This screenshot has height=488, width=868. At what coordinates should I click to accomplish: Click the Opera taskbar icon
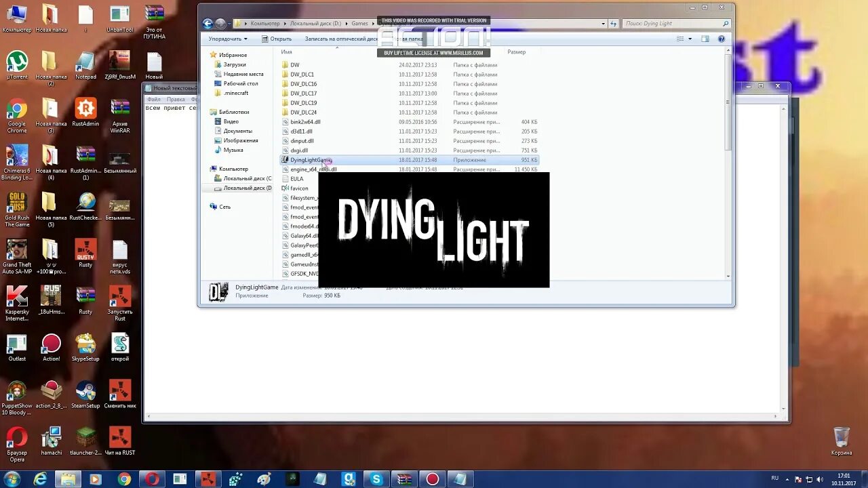point(152,479)
